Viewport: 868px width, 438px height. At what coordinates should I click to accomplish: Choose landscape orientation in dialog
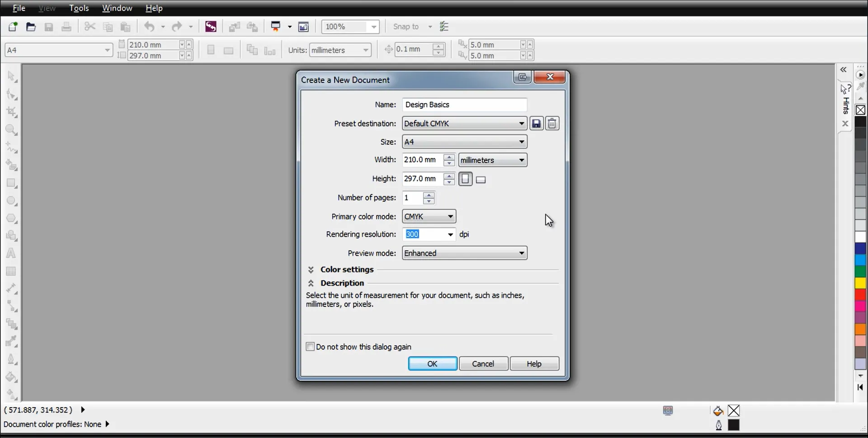coord(481,180)
